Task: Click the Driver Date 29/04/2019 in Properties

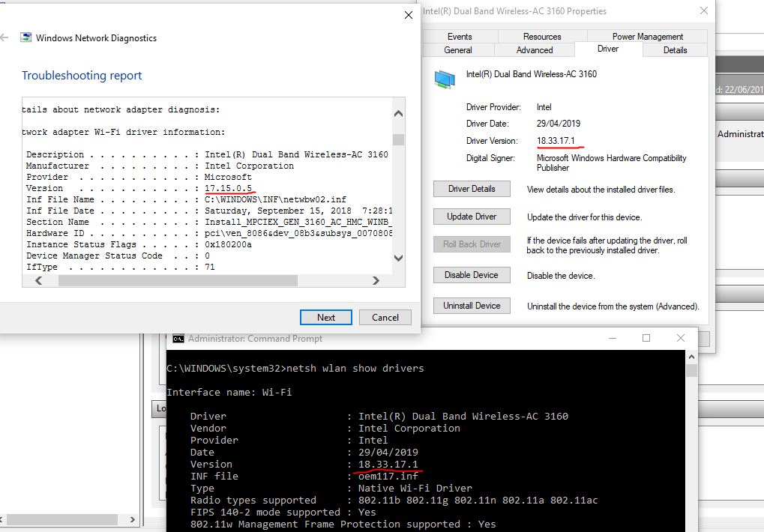Action: (x=559, y=124)
